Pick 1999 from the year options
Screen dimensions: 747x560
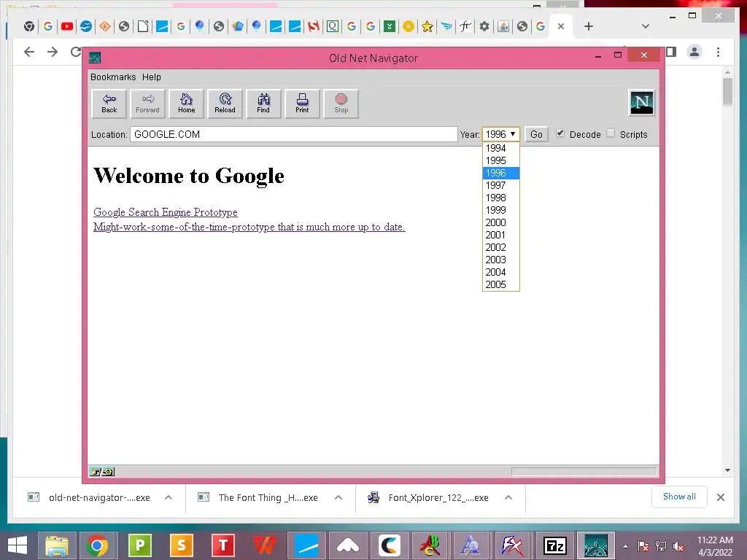coord(500,210)
